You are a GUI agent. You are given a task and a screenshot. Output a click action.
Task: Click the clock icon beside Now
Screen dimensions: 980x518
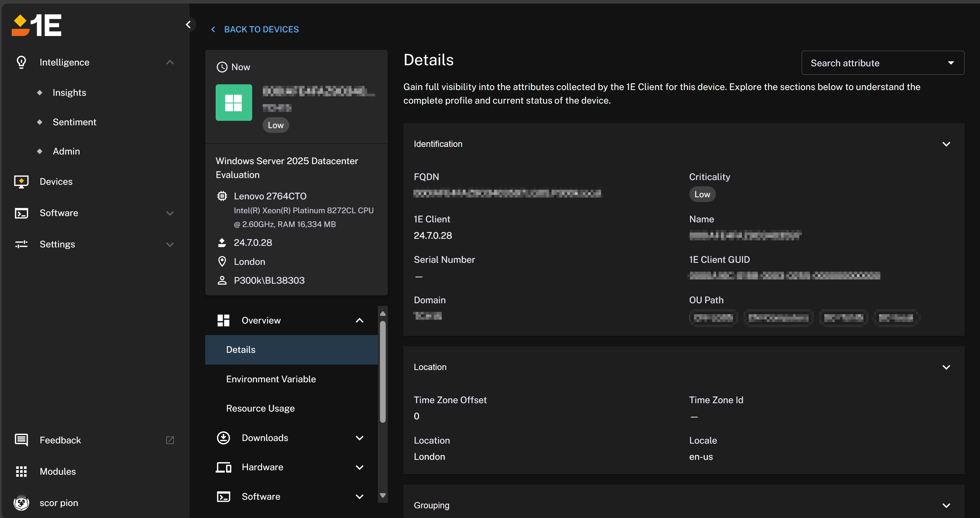[x=222, y=67]
